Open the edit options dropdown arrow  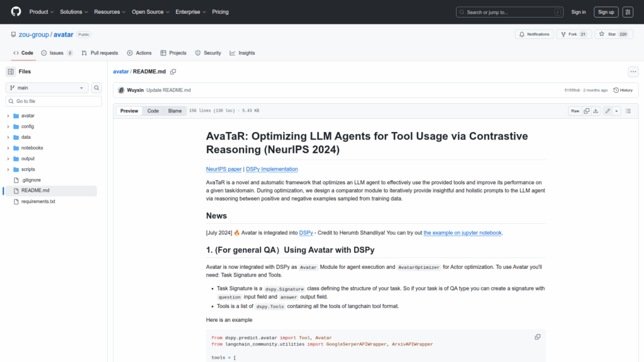click(x=616, y=111)
